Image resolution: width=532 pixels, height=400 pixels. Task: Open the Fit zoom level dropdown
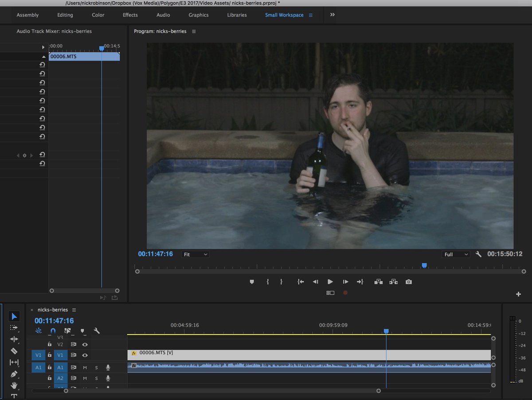coord(196,255)
